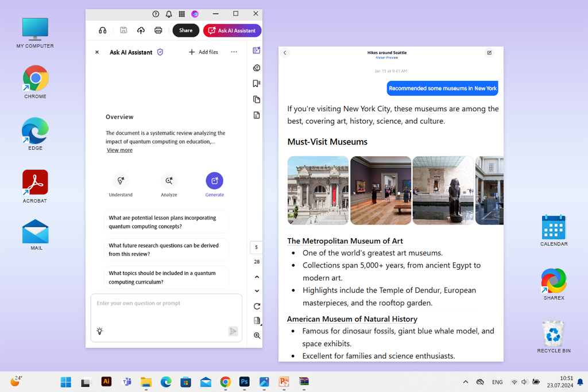Click the Recommended some museums in New York message

(443, 88)
